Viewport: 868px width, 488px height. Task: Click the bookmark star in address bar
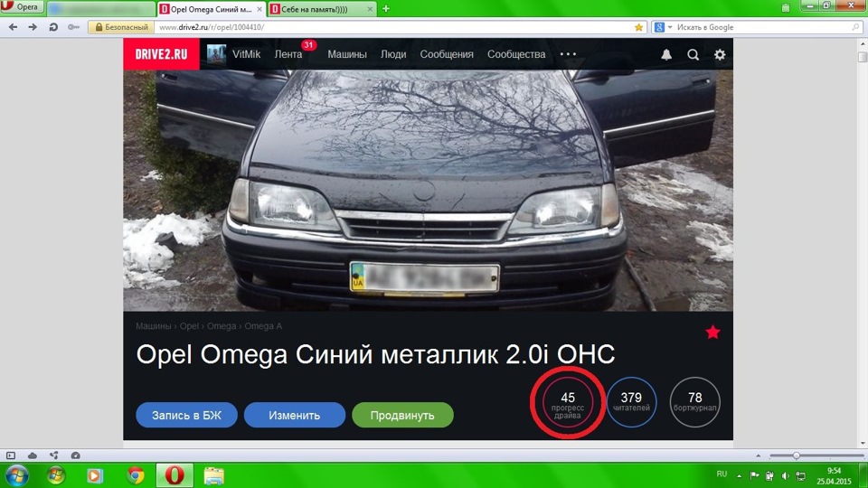(639, 26)
